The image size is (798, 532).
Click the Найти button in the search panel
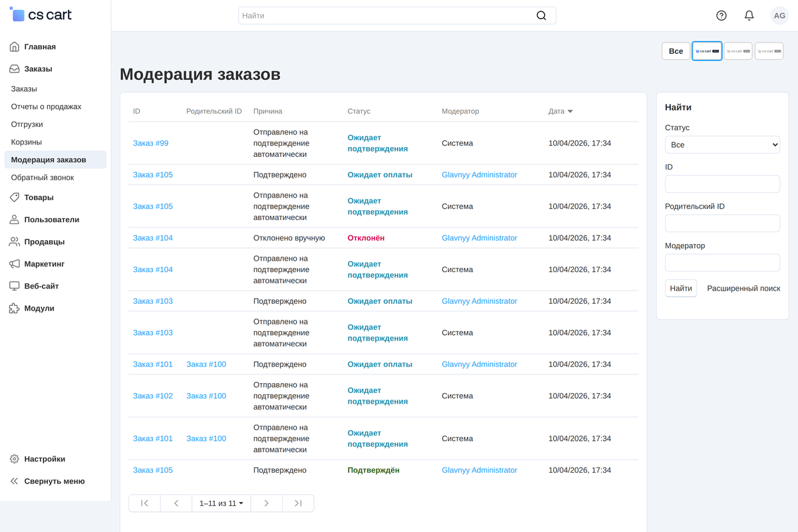pos(681,288)
